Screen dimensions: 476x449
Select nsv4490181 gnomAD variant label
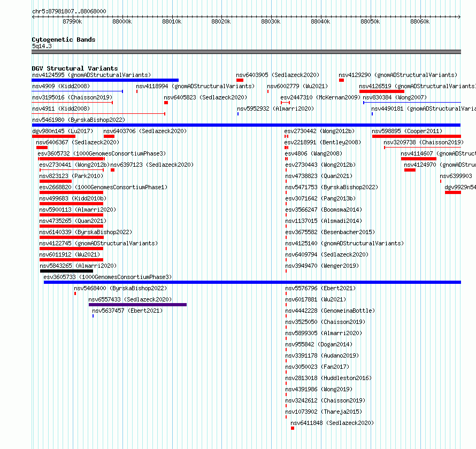tap(424, 109)
